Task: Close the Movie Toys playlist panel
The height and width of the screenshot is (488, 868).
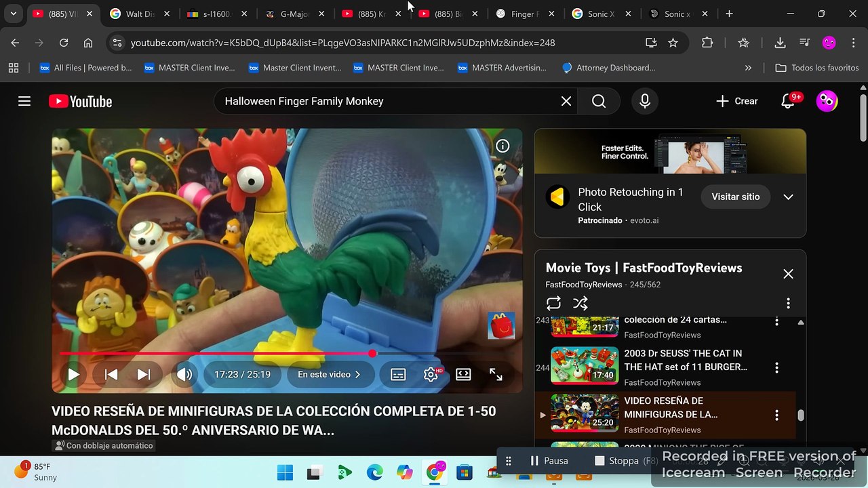Action: click(x=788, y=274)
